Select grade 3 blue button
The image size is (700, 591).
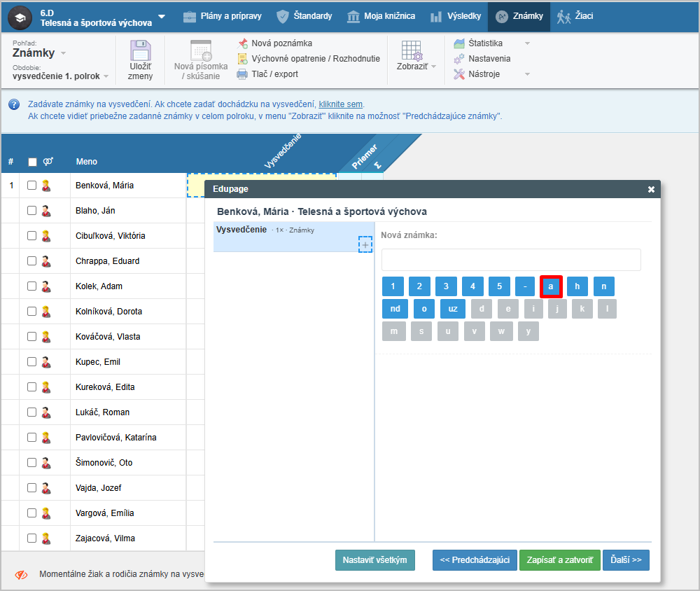(446, 286)
